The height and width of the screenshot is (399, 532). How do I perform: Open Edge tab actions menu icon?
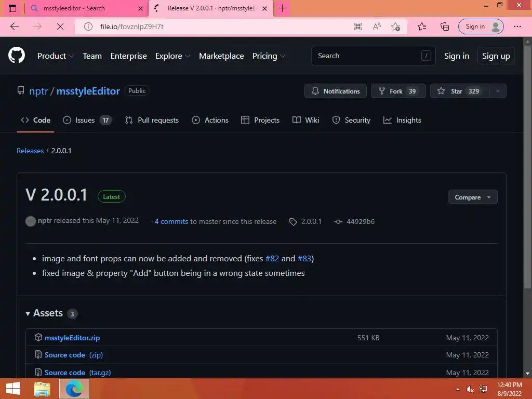click(12, 8)
